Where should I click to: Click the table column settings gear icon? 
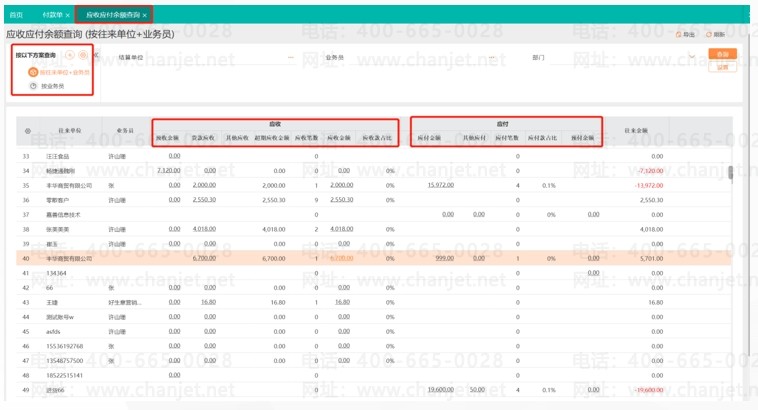tap(28, 131)
